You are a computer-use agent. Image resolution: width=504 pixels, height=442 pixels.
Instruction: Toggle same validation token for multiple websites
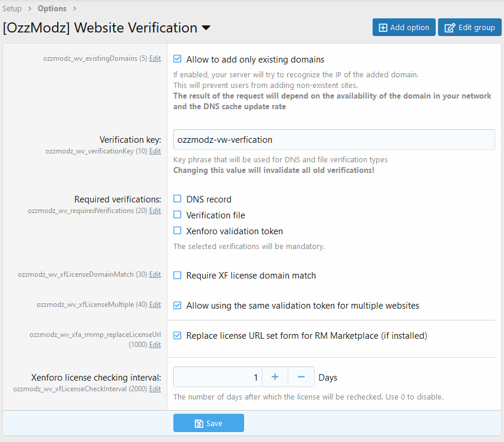click(x=177, y=305)
